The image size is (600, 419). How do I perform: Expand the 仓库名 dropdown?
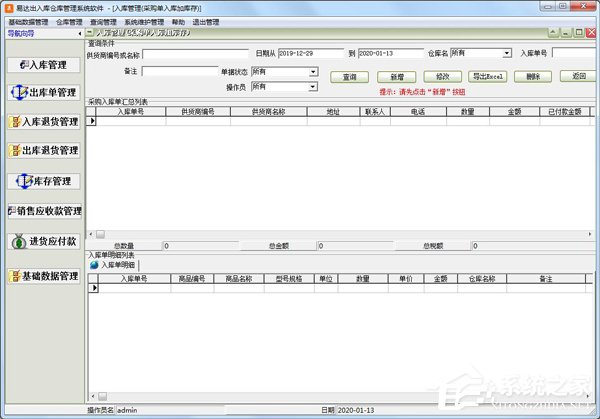point(507,53)
